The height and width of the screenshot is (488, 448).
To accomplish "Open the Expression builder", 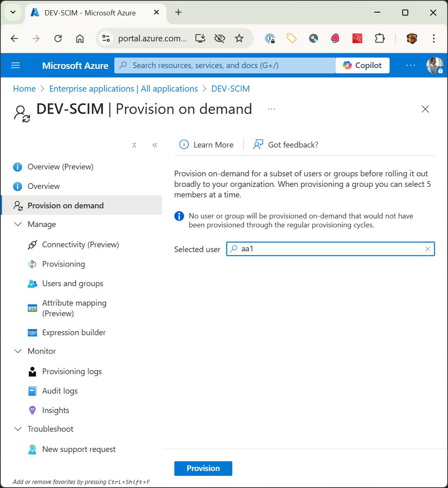I will (73, 332).
